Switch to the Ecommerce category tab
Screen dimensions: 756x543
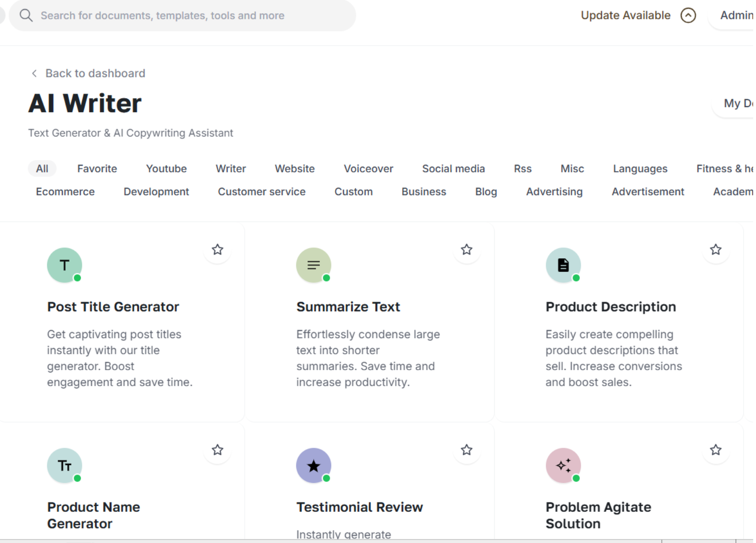click(x=65, y=192)
